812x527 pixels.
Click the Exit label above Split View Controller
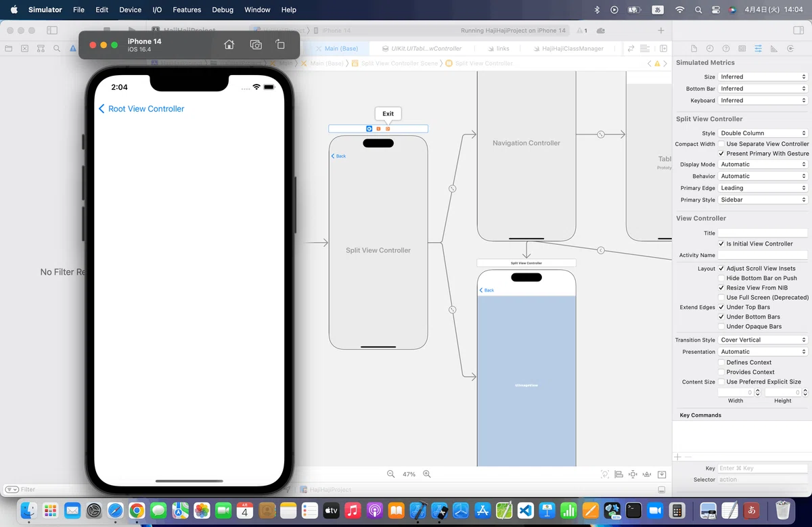click(388, 114)
